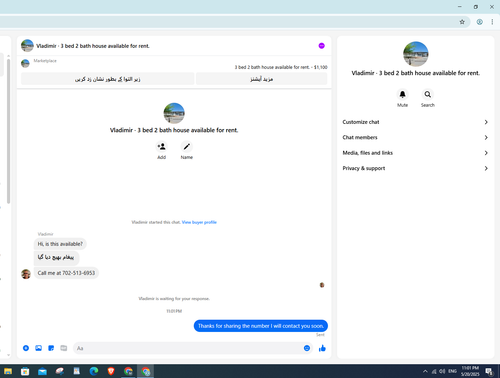Open the GIF picker icon
500x378 pixels.
click(x=64, y=348)
